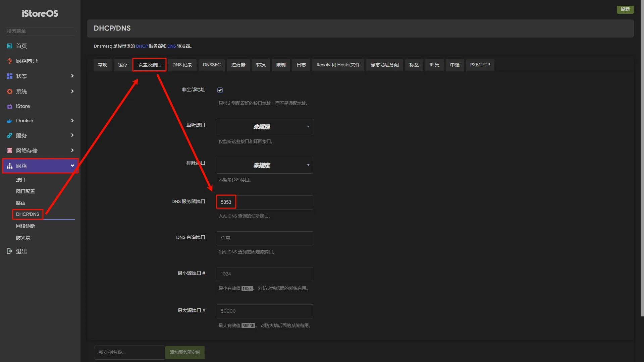Click the home icon beside 首页
644x362 pixels.
(10, 46)
